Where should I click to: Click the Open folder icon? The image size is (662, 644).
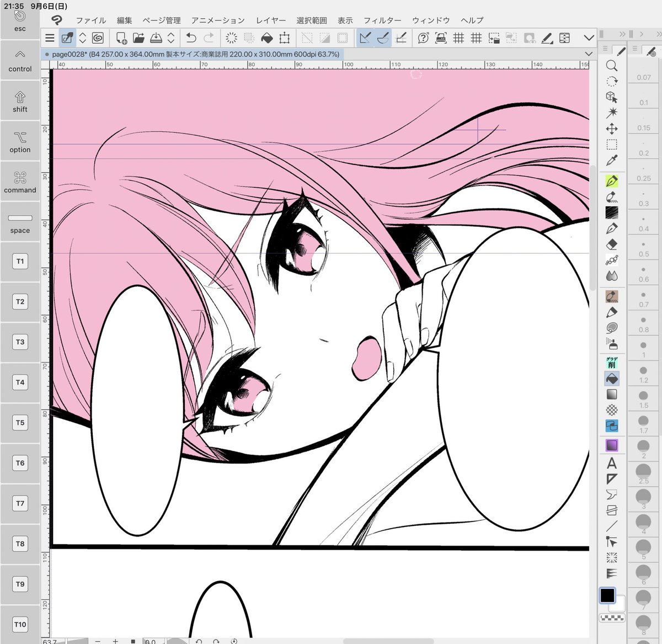(138, 38)
